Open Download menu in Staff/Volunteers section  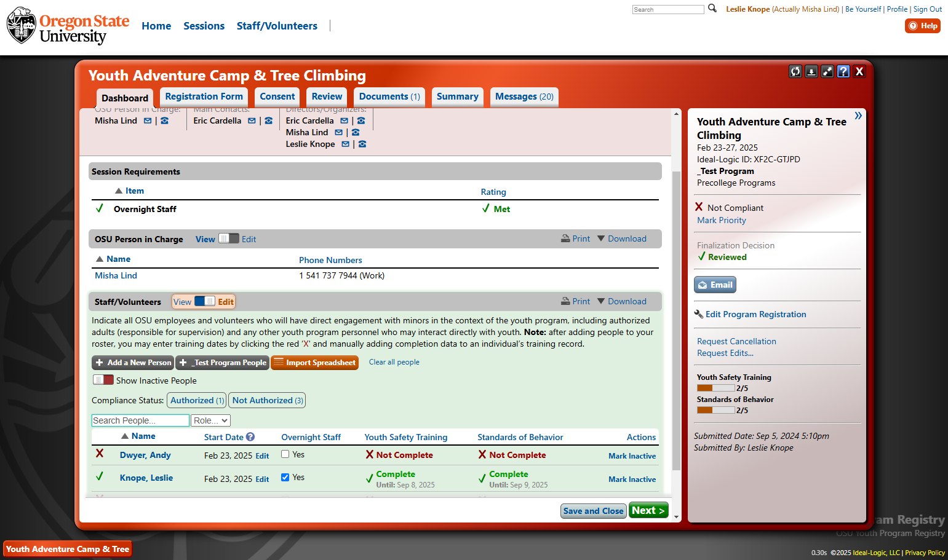622,301
